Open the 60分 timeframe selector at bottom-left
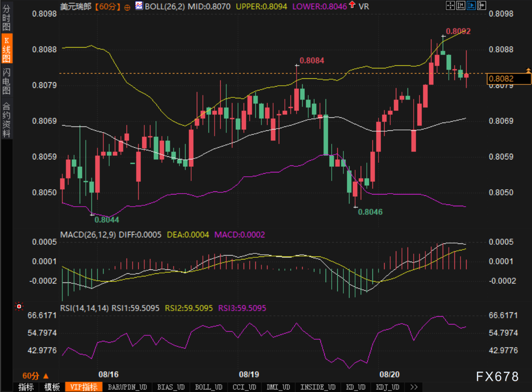The height and width of the screenshot is (392, 532). [x=36, y=376]
